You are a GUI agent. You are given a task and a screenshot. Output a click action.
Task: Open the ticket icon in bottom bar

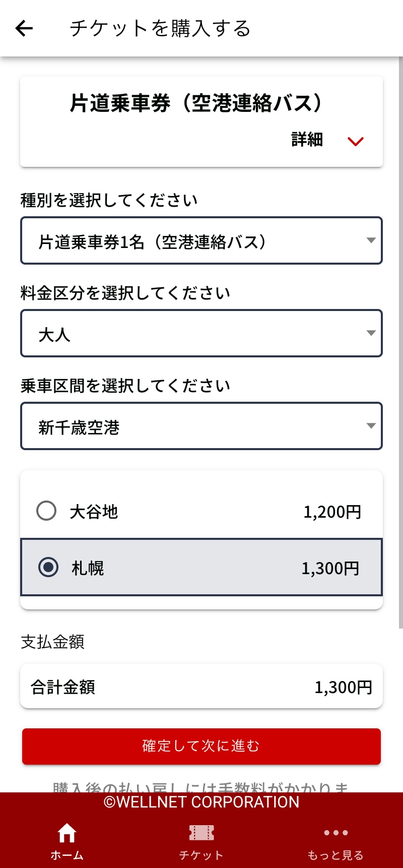201,833
